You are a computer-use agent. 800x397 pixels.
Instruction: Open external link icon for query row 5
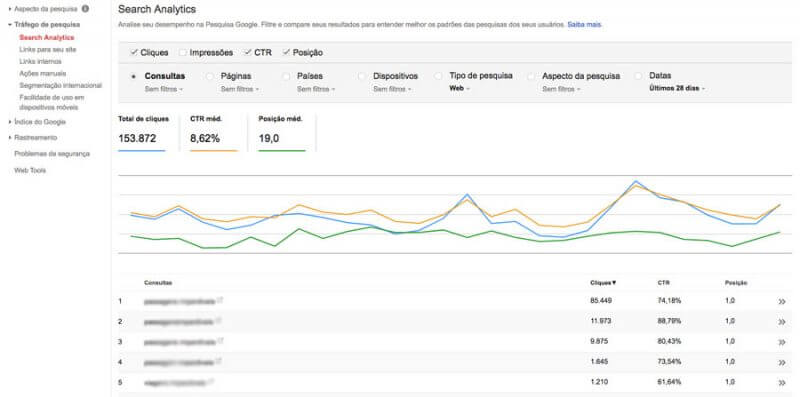tap(212, 381)
